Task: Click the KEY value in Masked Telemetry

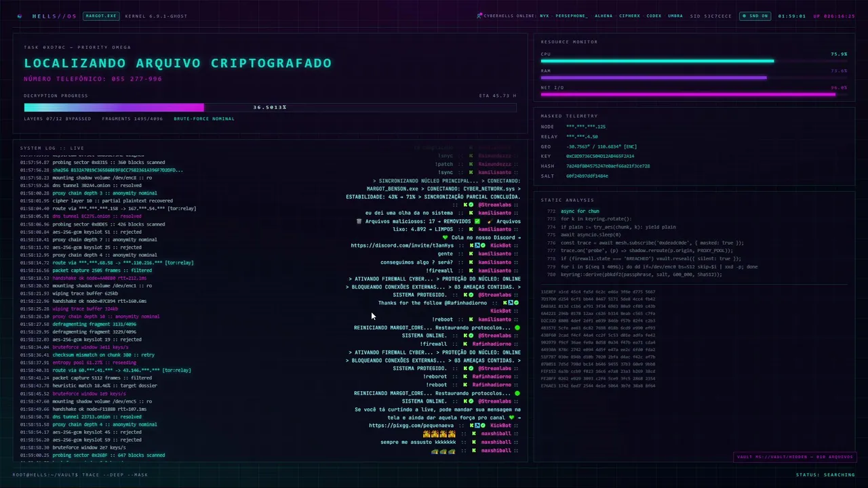Action: (x=600, y=156)
